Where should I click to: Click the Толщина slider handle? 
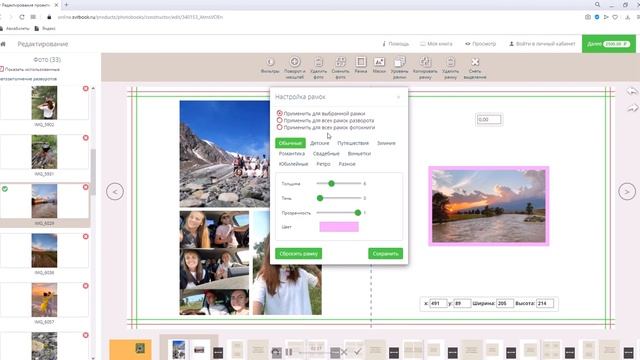click(331, 184)
